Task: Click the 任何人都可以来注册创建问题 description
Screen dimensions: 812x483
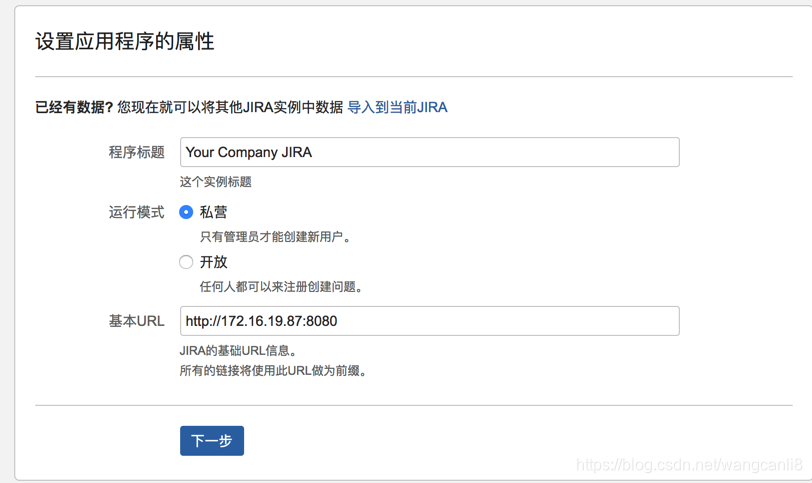Action: coord(281,287)
